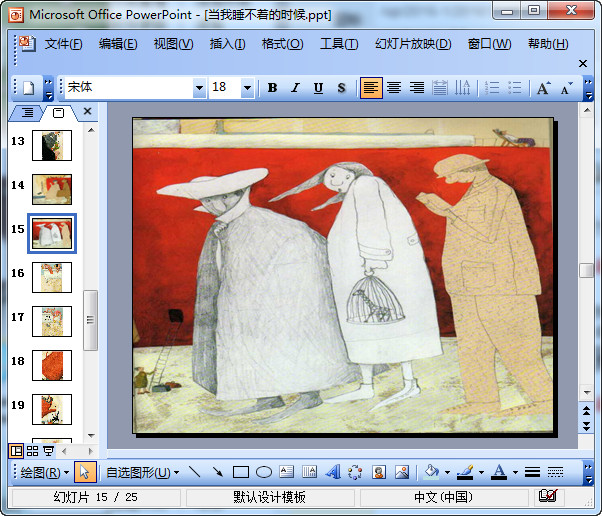Open the 自选图形(U) AutoShapes menu
602x516 pixels.
142,472
